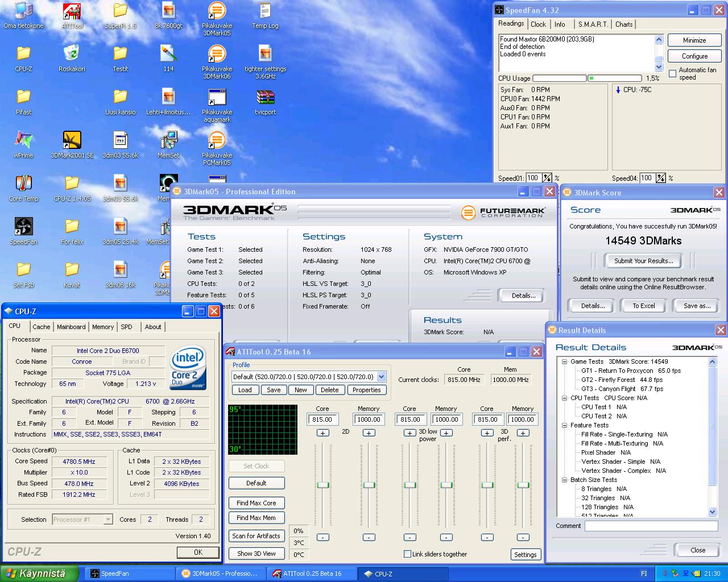Open the Roskakori recycle bin
Screen dimensions: 728x582
72,59
